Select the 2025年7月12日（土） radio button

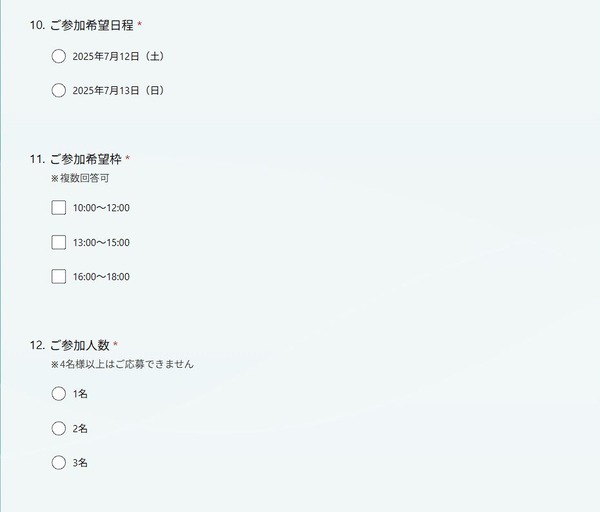click(x=59, y=56)
